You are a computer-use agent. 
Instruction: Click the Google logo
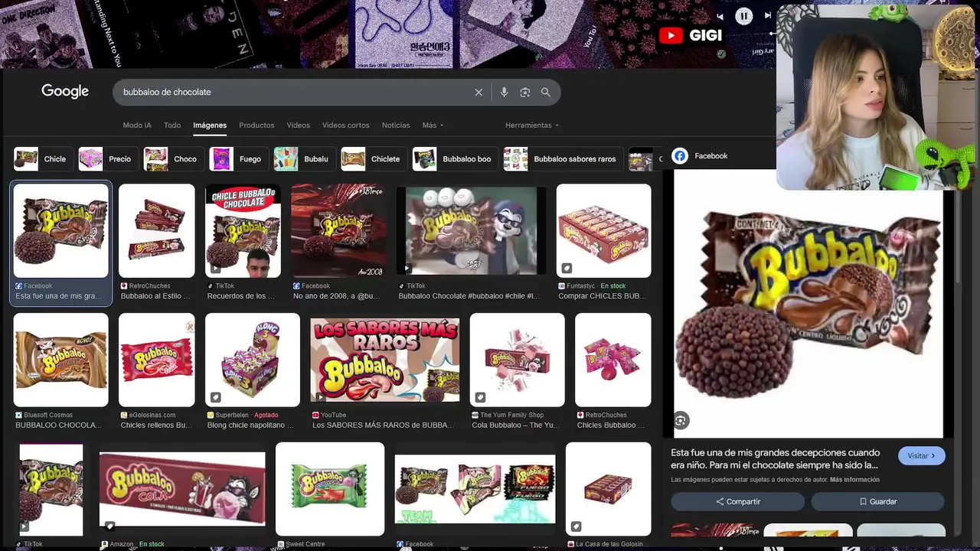coord(65,91)
